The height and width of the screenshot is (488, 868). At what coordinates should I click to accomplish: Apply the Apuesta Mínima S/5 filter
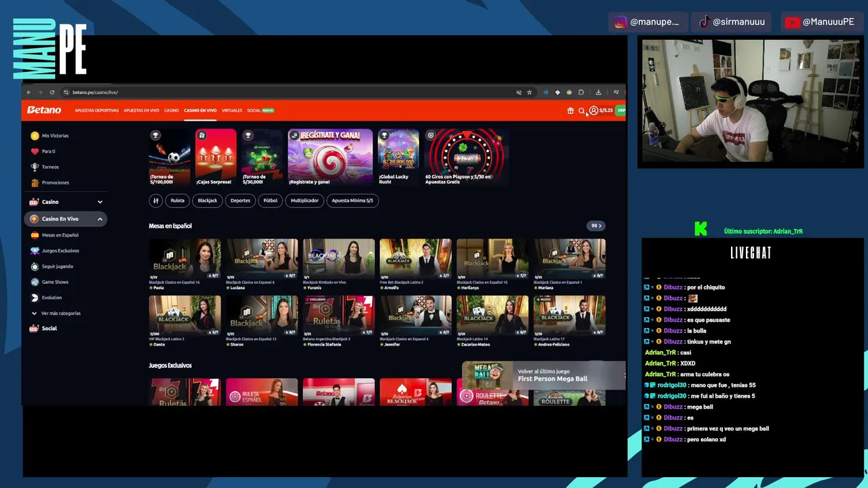(353, 201)
